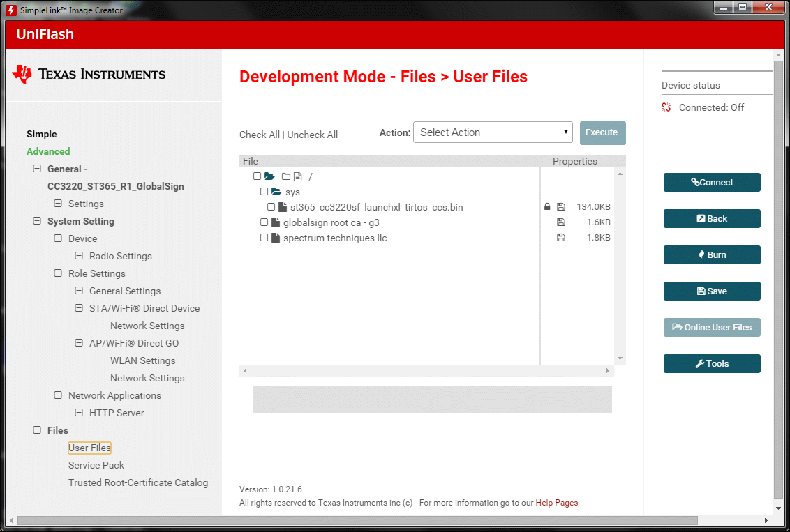Collapse the Network Applications tree node
Image resolution: width=790 pixels, height=532 pixels.
click(x=58, y=395)
